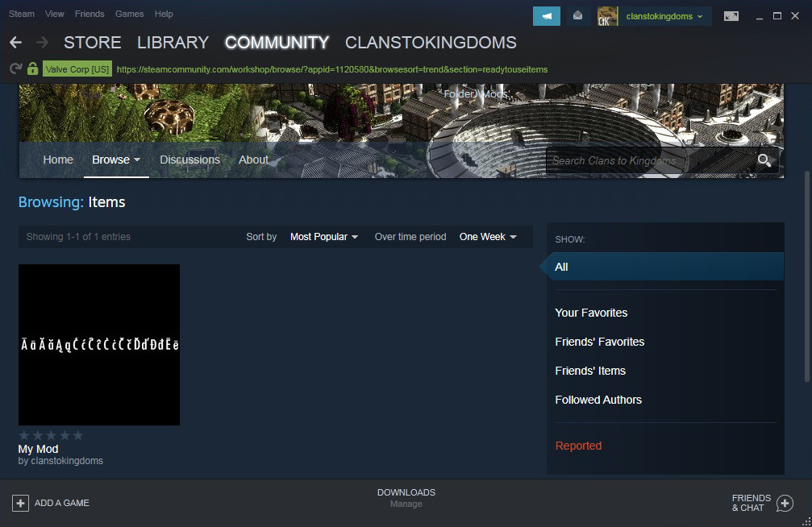The width and height of the screenshot is (812, 527).
Task: Open announcements via the megaphone icon
Action: pyautogui.click(x=547, y=16)
